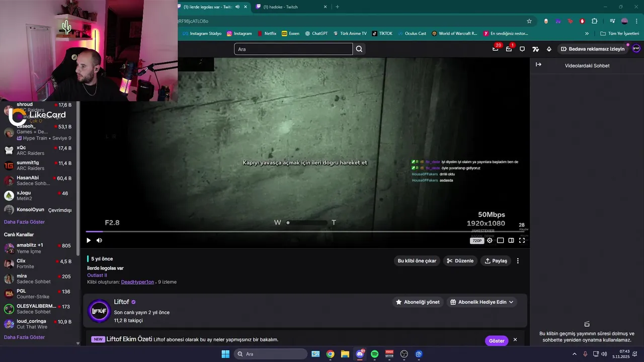Open the Outlast II game link

coord(97,275)
